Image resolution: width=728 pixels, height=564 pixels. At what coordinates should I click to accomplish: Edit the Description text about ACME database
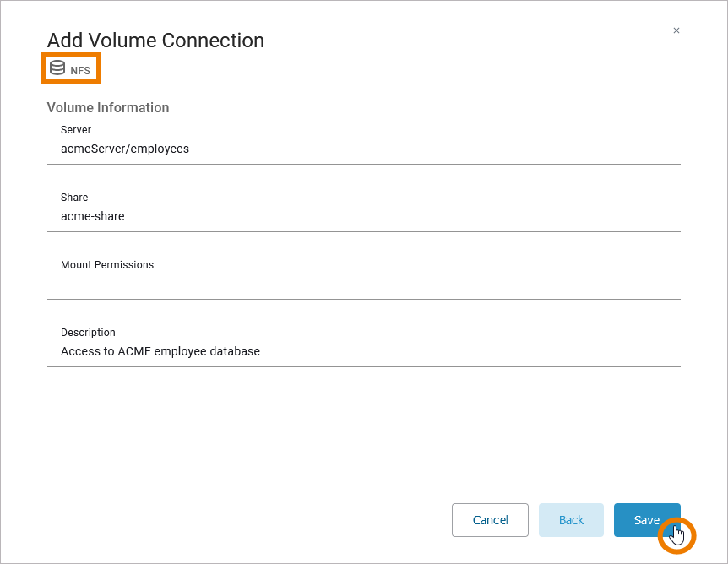point(160,351)
